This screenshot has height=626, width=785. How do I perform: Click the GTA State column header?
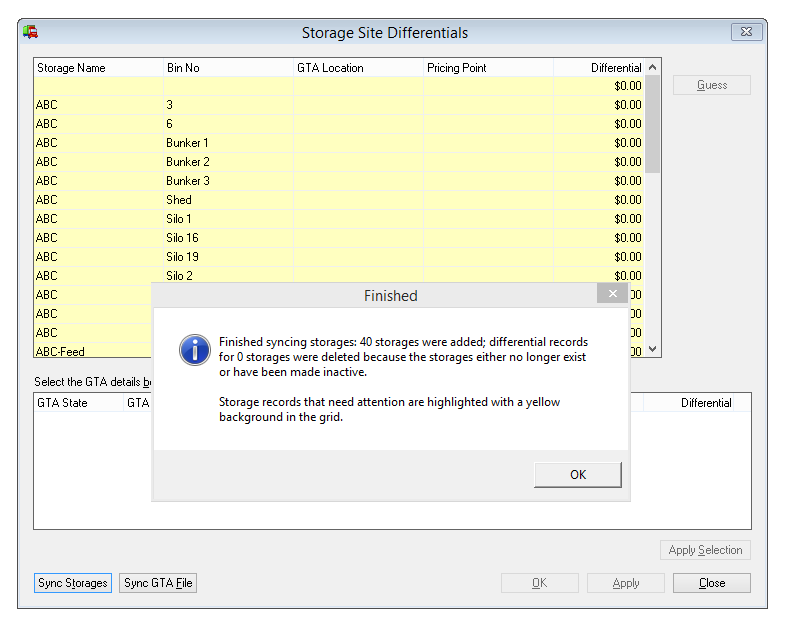pos(77,403)
